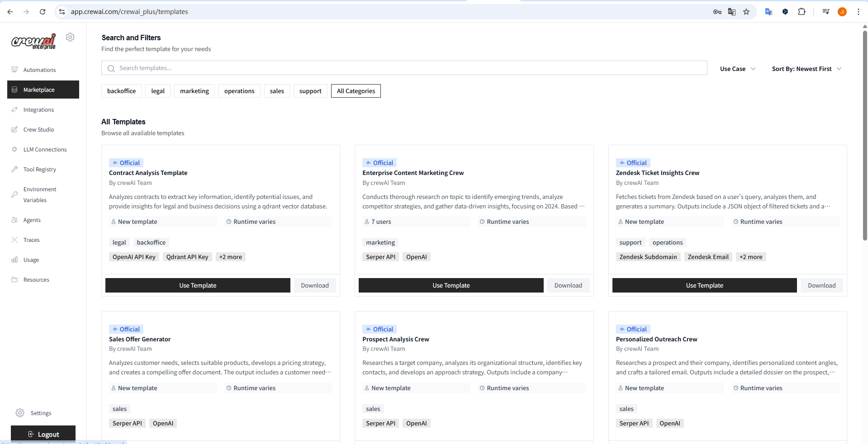
Task: Click the crewAI enterprise logo
Action: click(x=33, y=41)
